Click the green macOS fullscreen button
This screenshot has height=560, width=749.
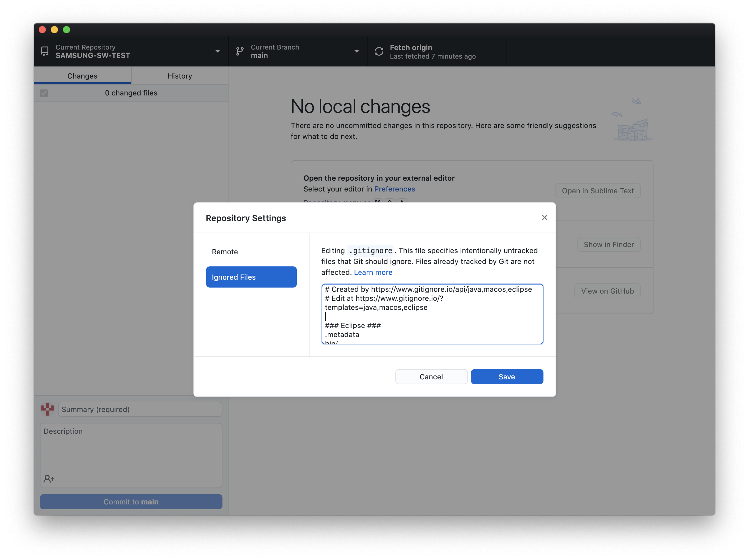[x=67, y=30]
